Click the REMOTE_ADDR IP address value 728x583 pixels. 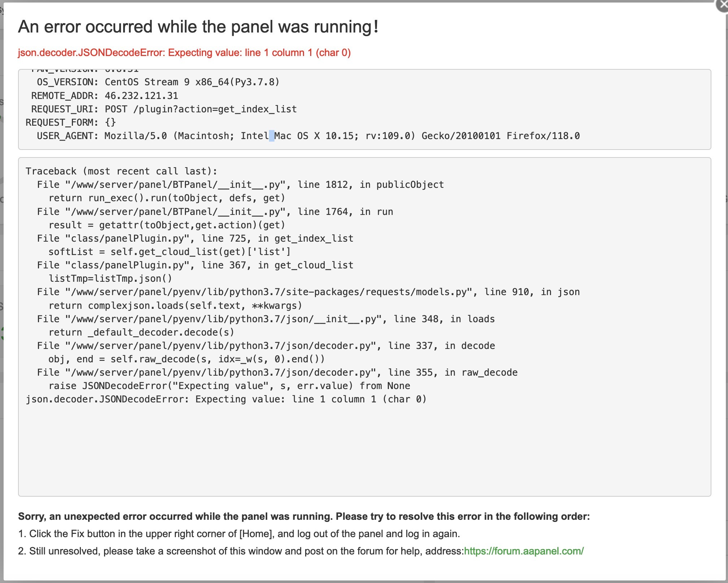(x=141, y=96)
